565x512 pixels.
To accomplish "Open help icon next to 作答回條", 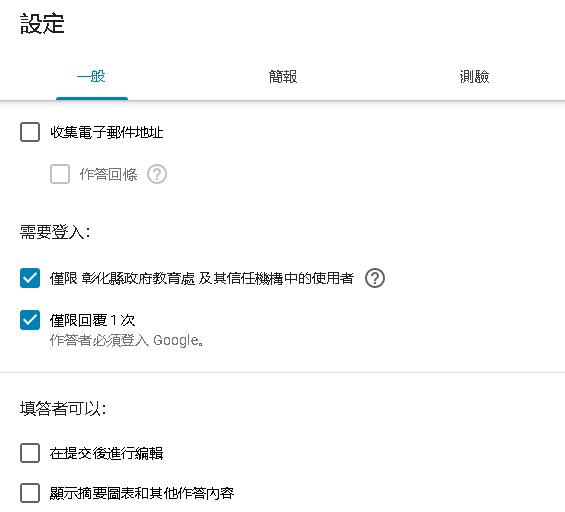I will (x=157, y=174).
